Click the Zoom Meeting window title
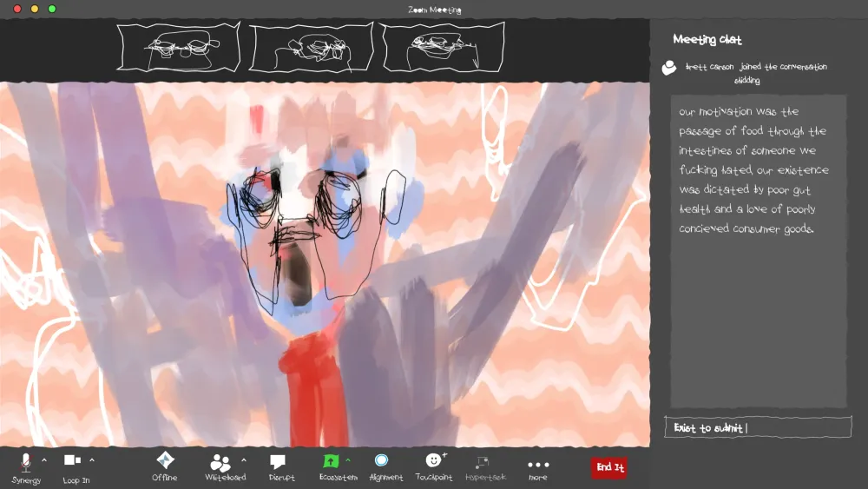This screenshot has height=489, width=868. pyautogui.click(x=435, y=10)
